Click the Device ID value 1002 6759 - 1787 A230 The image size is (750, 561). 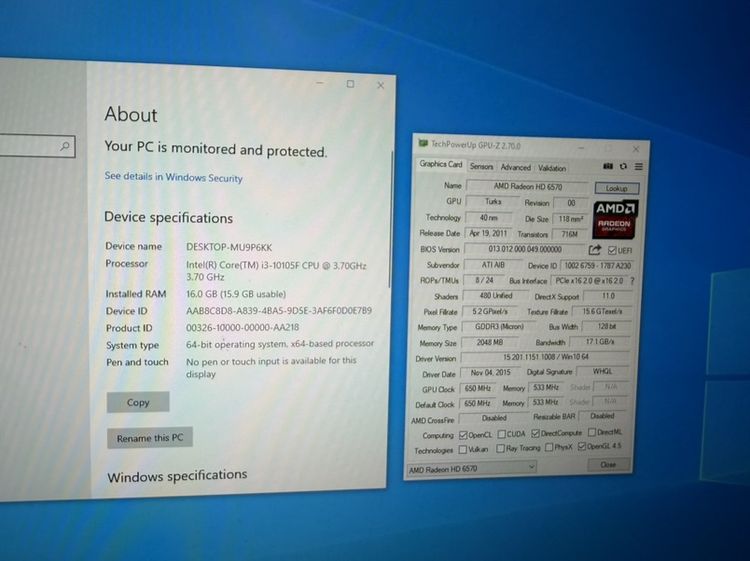coord(597,265)
